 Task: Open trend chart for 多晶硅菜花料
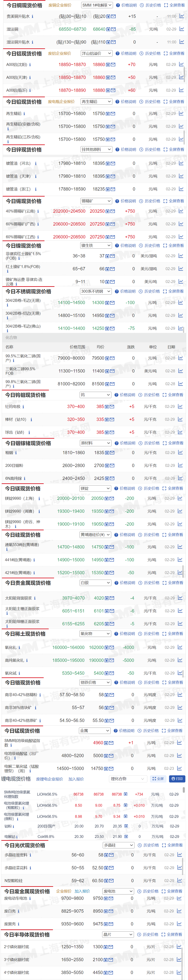click(180, 868)
